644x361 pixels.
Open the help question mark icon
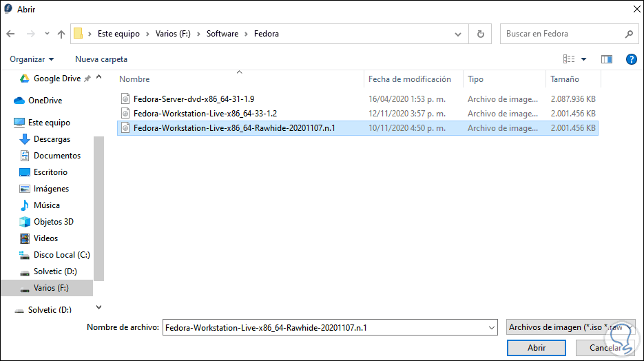coord(631,59)
